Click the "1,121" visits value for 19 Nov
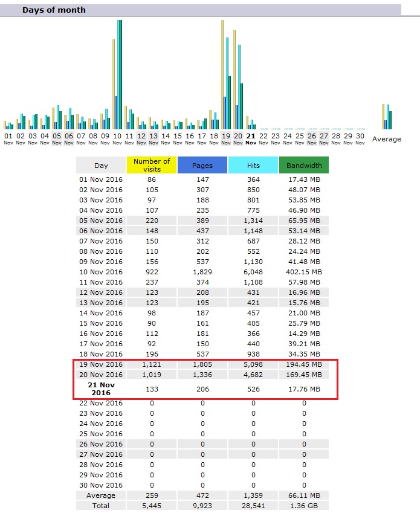The image size is (420, 516). pyautogui.click(x=152, y=364)
